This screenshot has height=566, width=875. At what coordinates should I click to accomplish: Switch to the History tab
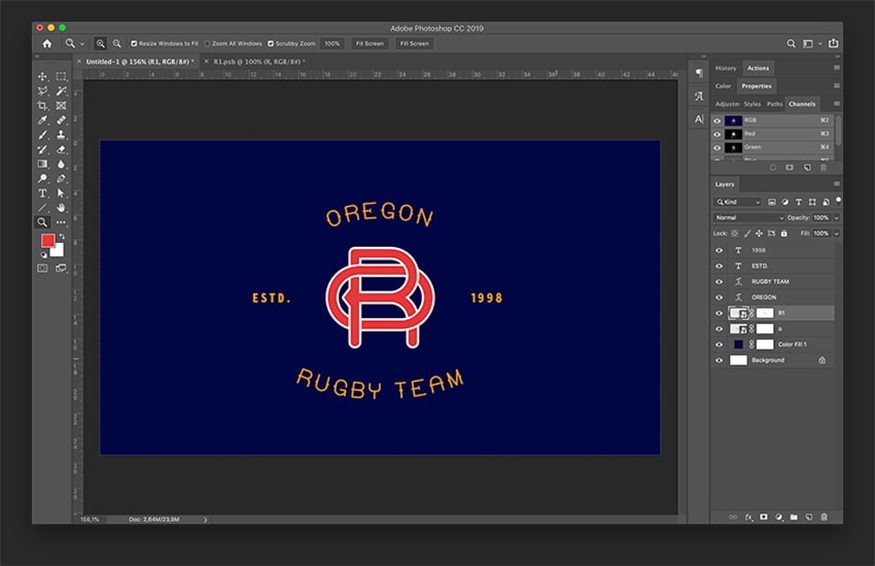pyautogui.click(x=726, y=68)
